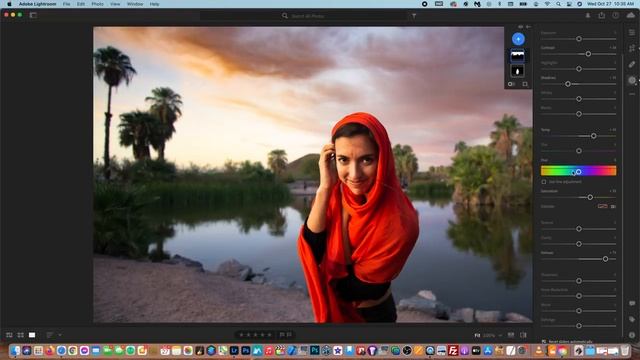
Task: Open Photoshop Ps icon beside Lr in Dock
Action: 246,350
